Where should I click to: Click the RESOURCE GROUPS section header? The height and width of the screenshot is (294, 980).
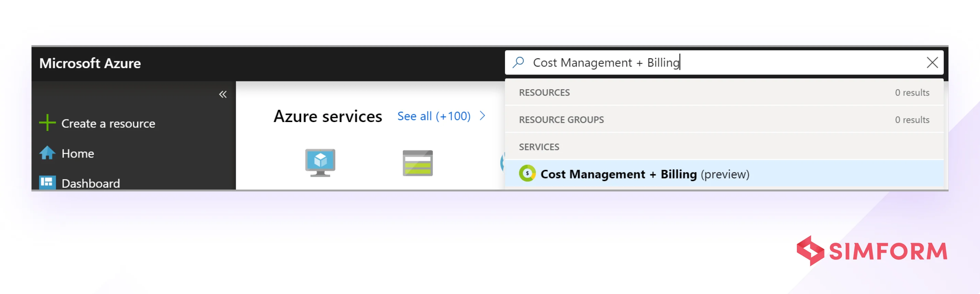[561, 120]
